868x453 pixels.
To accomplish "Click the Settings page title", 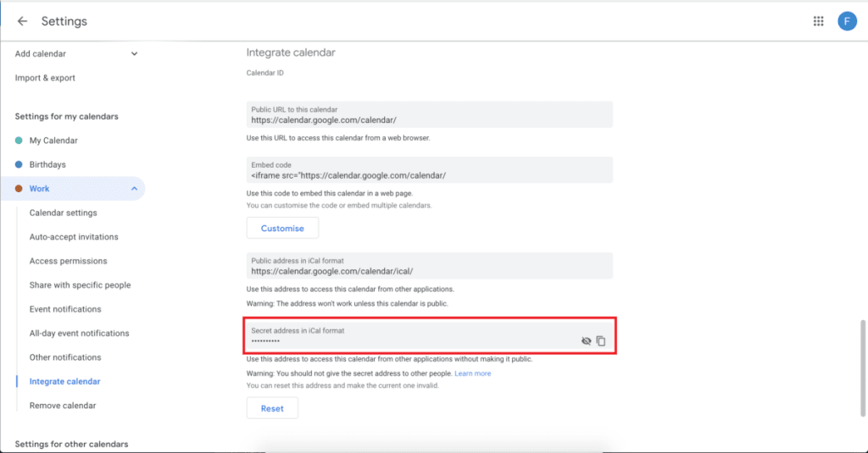I will [x=64, y=21].
